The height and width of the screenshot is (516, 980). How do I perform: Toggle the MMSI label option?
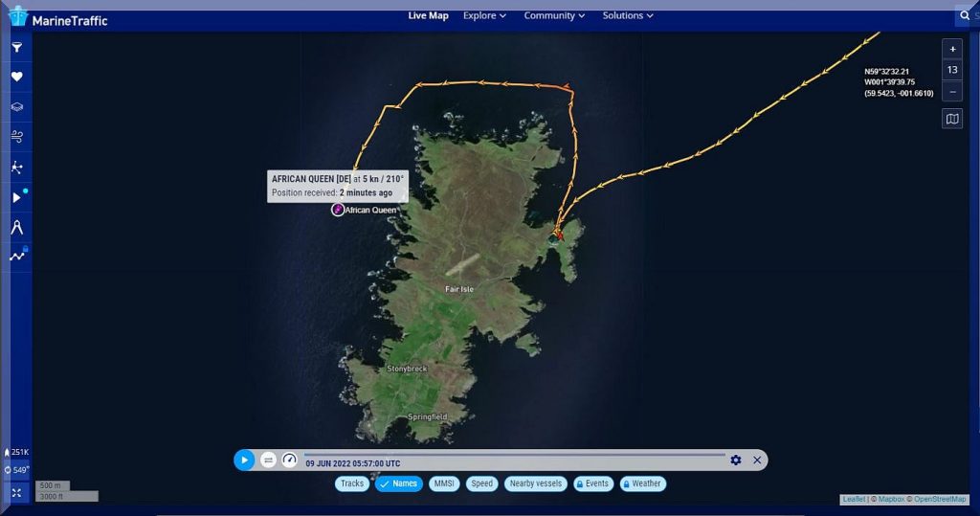click(443, 483)
